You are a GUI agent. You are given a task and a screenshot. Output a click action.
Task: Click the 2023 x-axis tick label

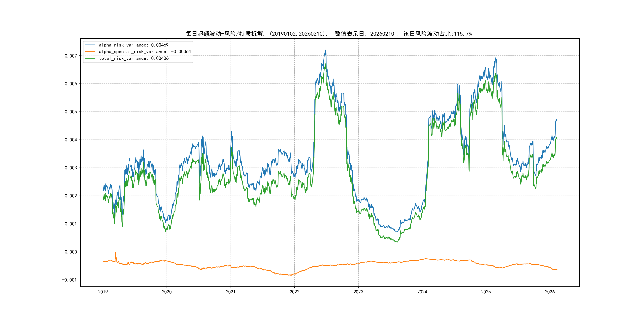(358, 292)
